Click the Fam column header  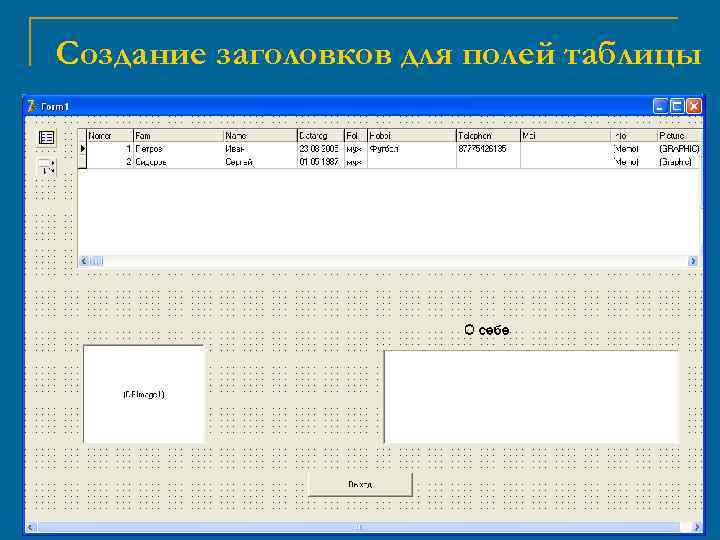click(178, 136)
